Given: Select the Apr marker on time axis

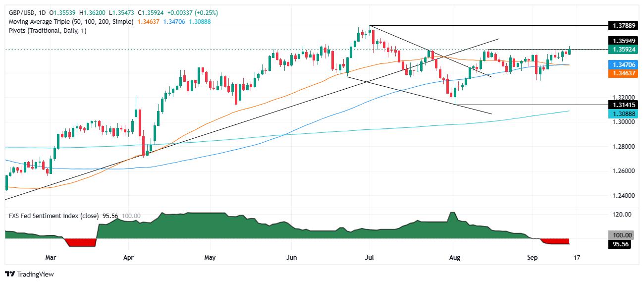Looking at the screenshot, I should (x=128, y=258).
